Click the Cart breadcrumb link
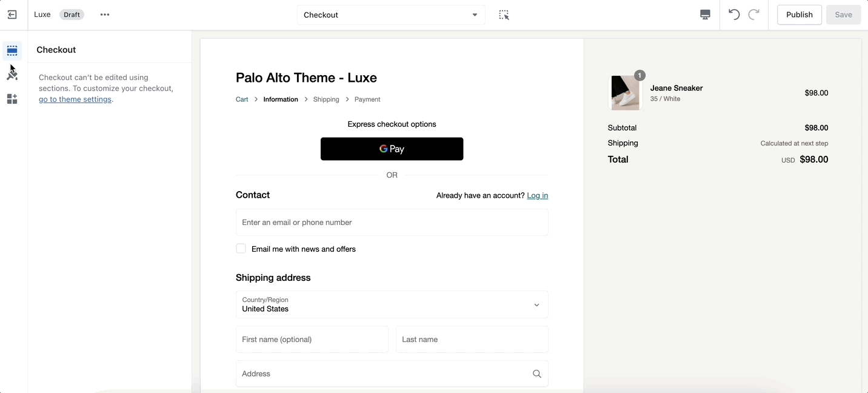 tap(242, 99)
